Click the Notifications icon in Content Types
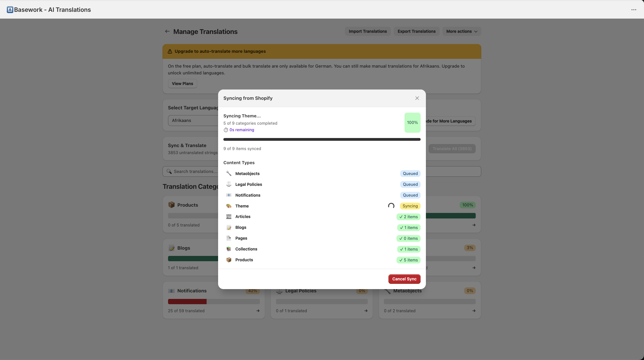This screenshot has height=360, width=644. (229, 195)
